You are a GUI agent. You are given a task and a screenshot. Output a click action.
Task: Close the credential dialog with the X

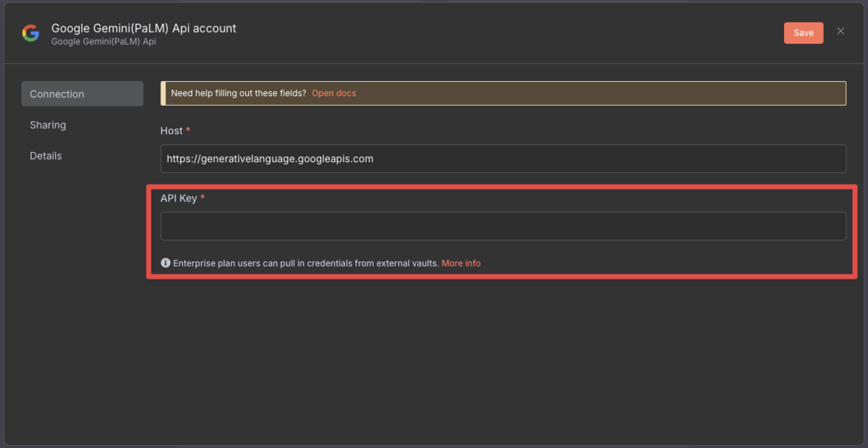[x=841, y=31]
